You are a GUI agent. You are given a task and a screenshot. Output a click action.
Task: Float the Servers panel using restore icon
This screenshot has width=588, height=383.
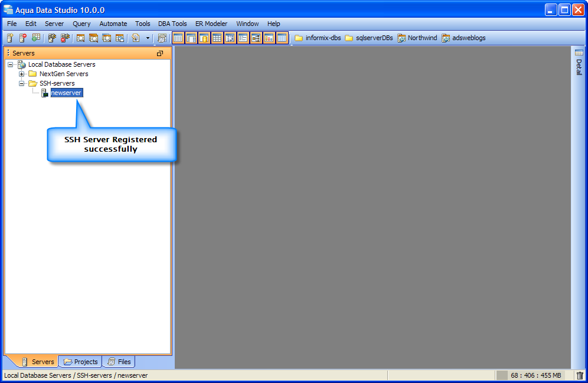(160, 53)
